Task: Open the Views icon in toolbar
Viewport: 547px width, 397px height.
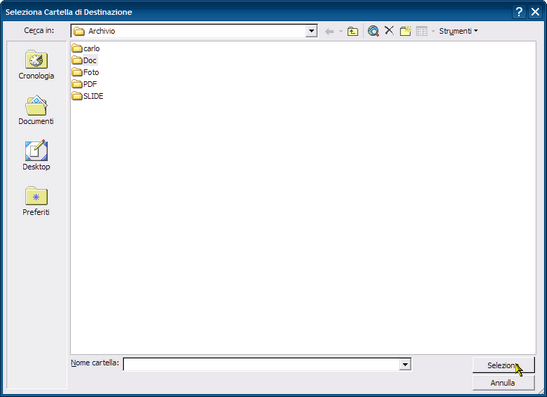Action: 422,31
